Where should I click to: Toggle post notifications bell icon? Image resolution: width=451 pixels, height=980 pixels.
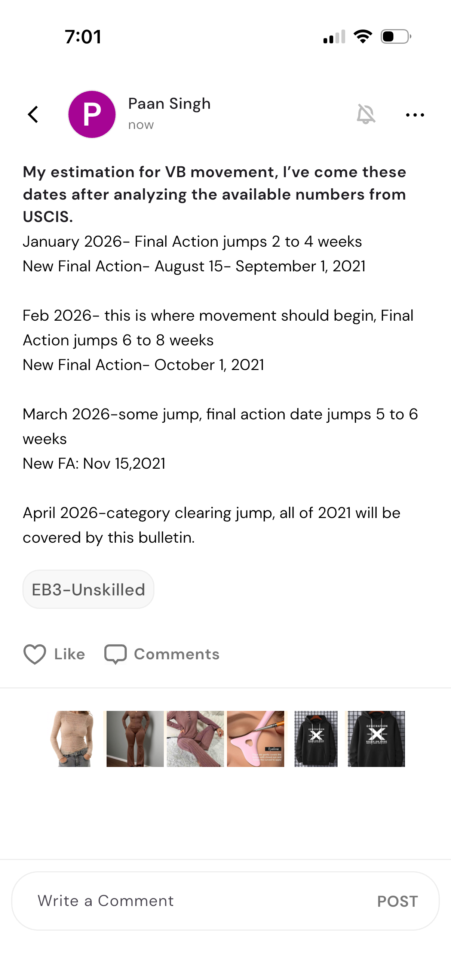pos(366,114)
